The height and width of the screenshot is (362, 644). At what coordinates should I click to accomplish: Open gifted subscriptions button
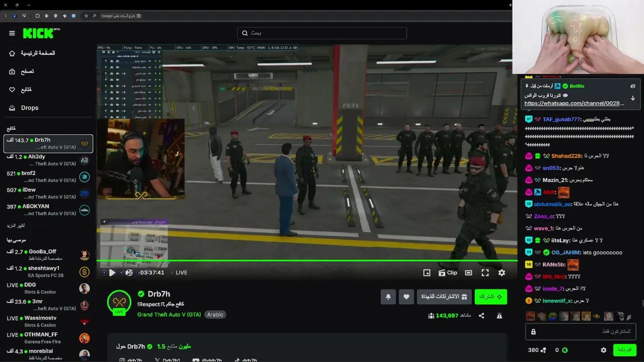[444, 297]
